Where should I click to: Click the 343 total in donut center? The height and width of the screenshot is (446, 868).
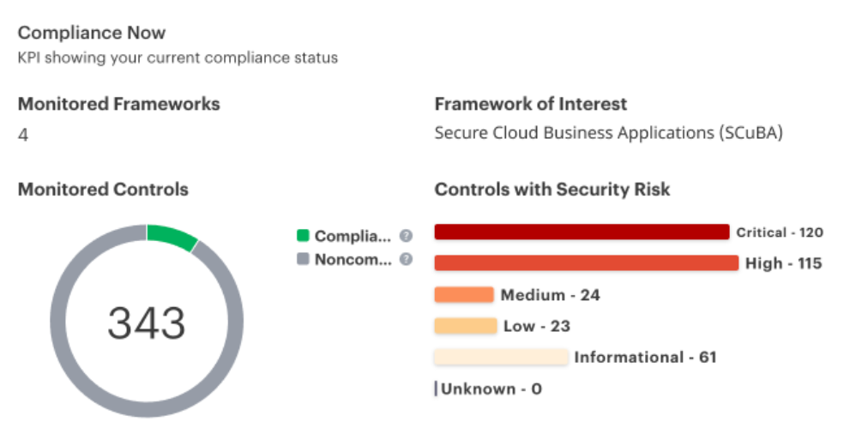(x=146, y=322)
